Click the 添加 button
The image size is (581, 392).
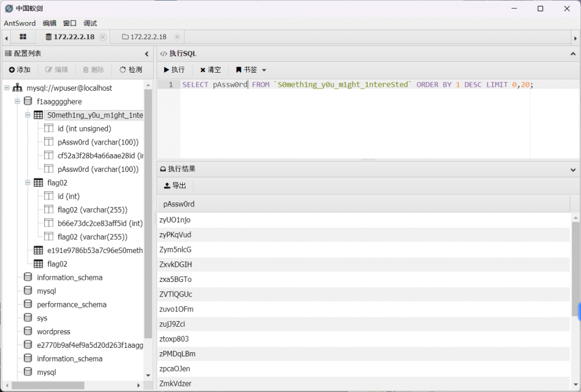pyautogui.click(x=20, y=70)
